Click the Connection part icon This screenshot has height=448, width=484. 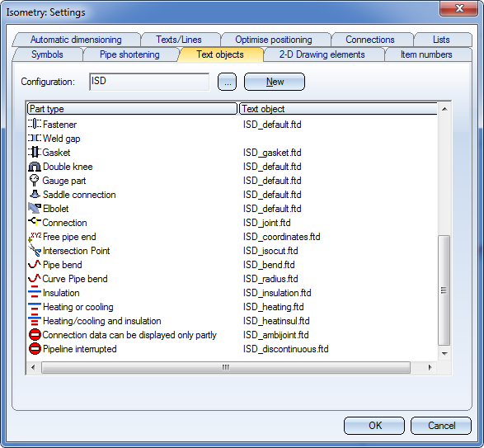coord(35,222)
